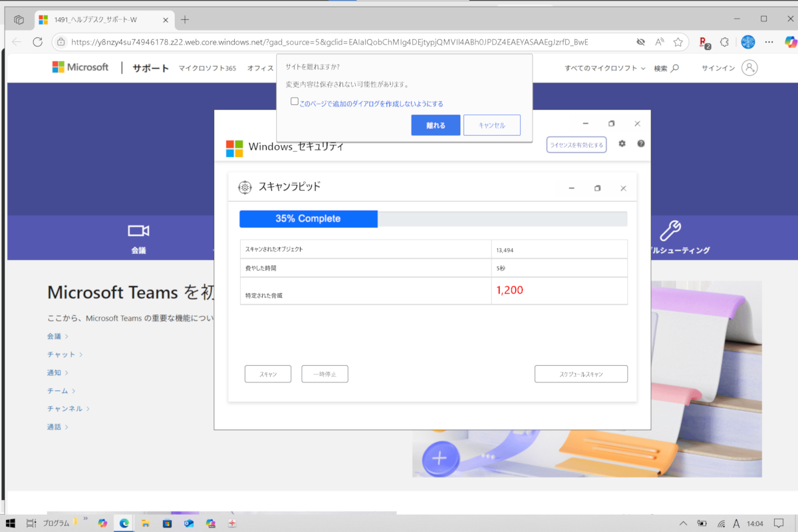Image resolution: width=798 pixels, height=532 pixels.
Task: Open the tracking prevention eye icon
Action: pos(640,42)
